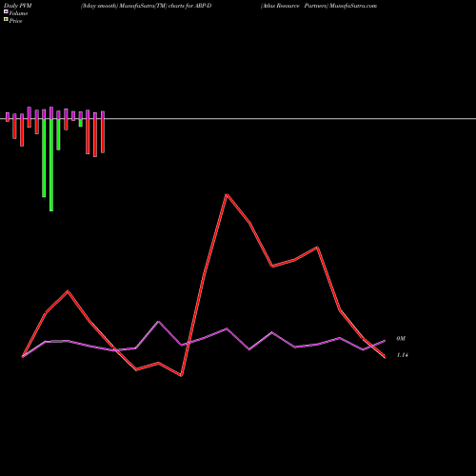Click the highest peak of the red price line

pyautogui.click(x=227, y=194)
